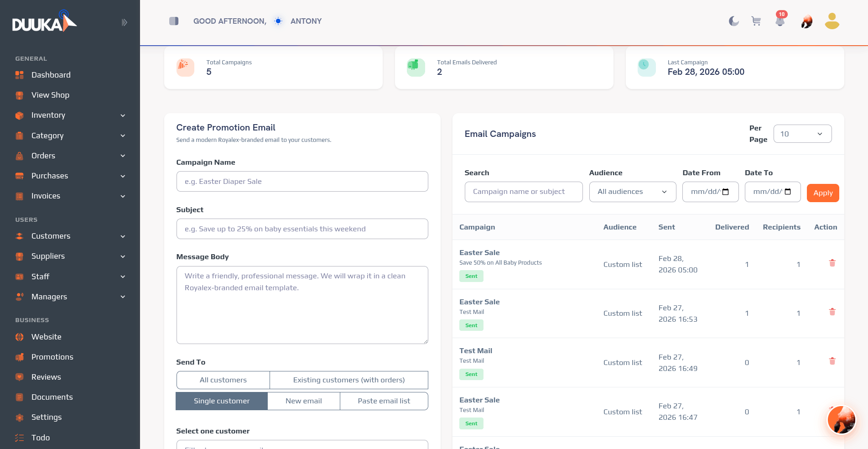This screenshot has width=868, height=449.
Task: Select Existing customers (with orders) option
Action: [x=349, y=380]
